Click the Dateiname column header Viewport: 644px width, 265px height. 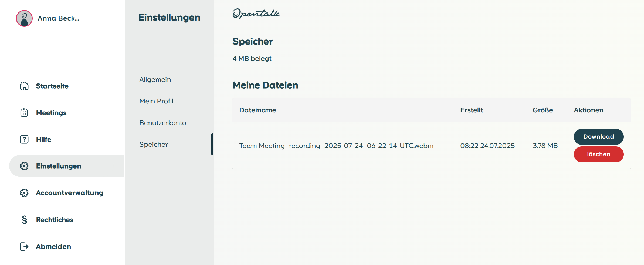click(x=257, y=110)
